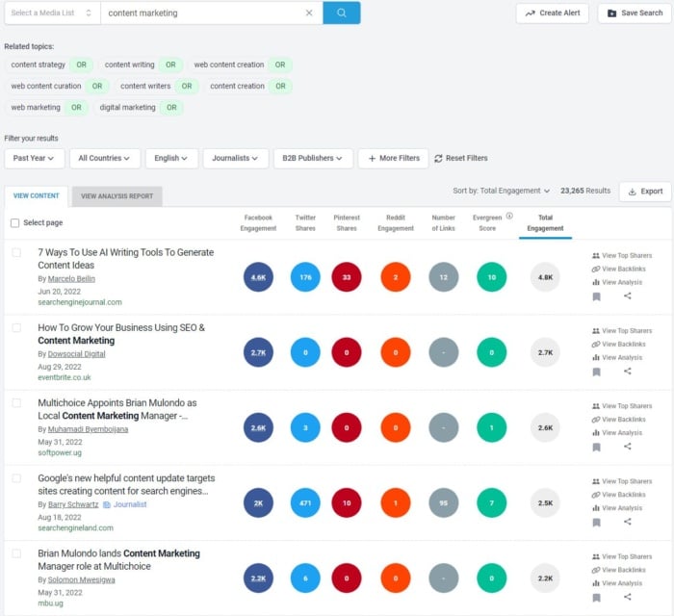Click the Reset Filters refresh icon
Viewport: 674px width, 616px height.
tap(438, 158)
